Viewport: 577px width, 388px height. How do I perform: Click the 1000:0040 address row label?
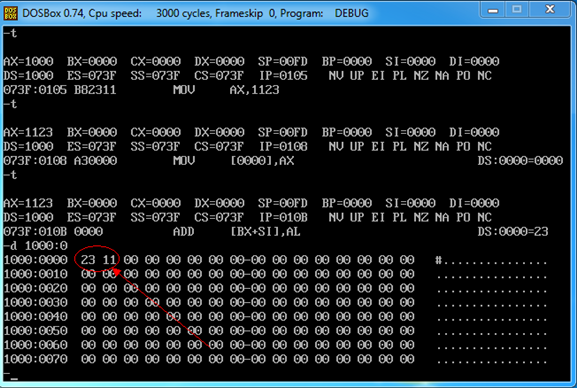pos(36,316)
